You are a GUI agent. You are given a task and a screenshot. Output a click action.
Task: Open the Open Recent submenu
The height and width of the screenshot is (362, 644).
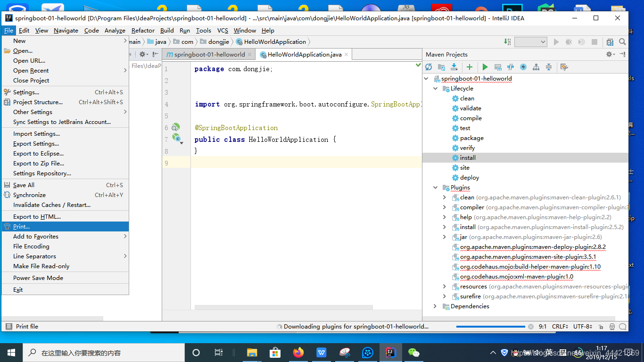65,71
